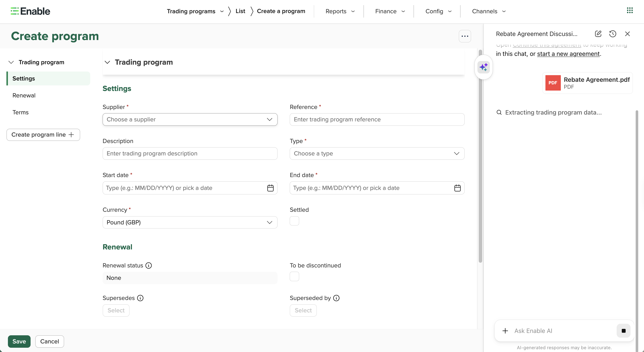Show Supersedes info tooltip
Screen dimensions: 644x352
click(x=140, y=298)
